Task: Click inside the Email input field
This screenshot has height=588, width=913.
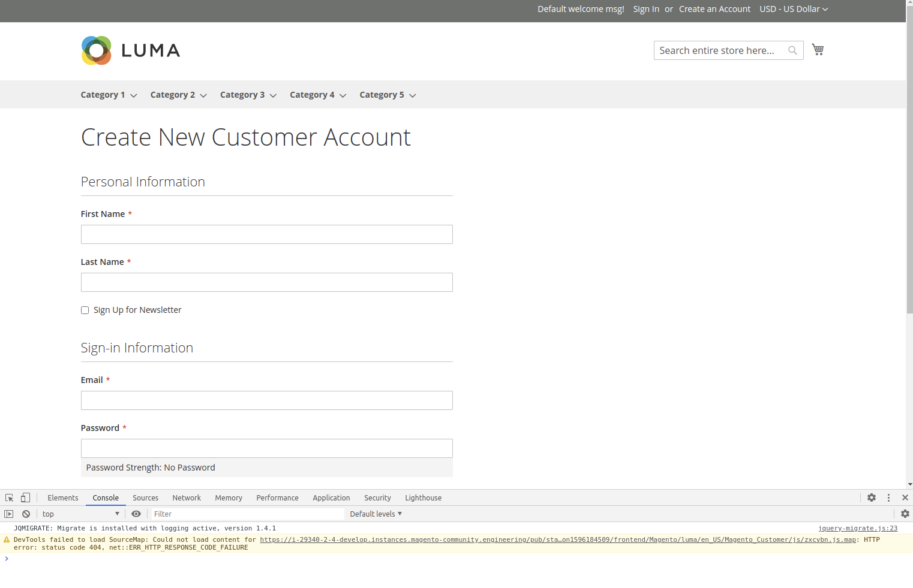Action: (266, 400)
